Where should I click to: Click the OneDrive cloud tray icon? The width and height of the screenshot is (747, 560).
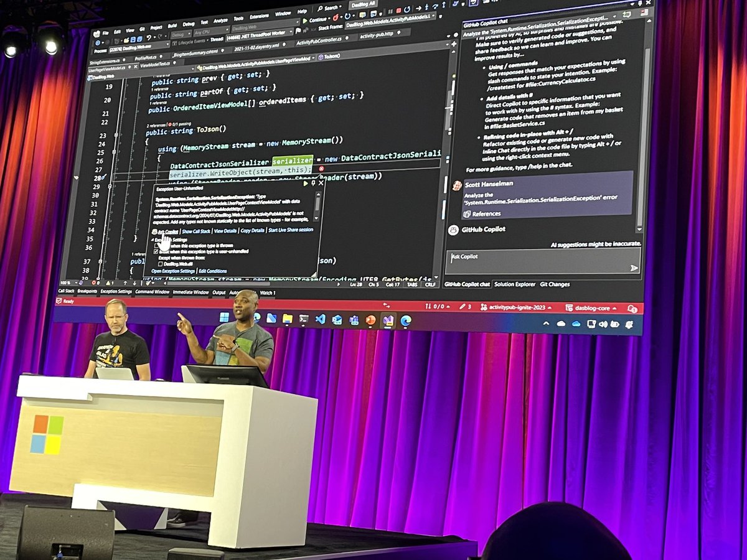(x=576, y=324)
